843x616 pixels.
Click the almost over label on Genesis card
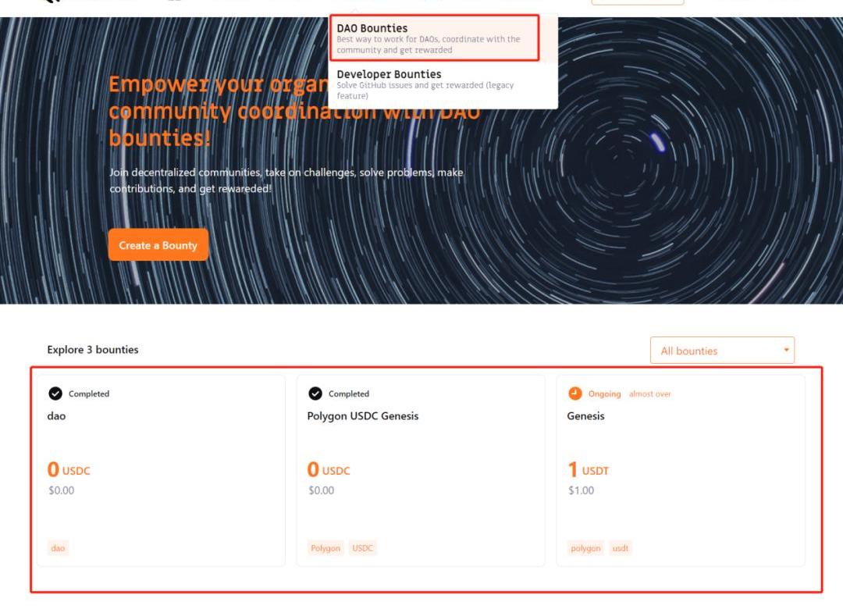coord(649,394)
